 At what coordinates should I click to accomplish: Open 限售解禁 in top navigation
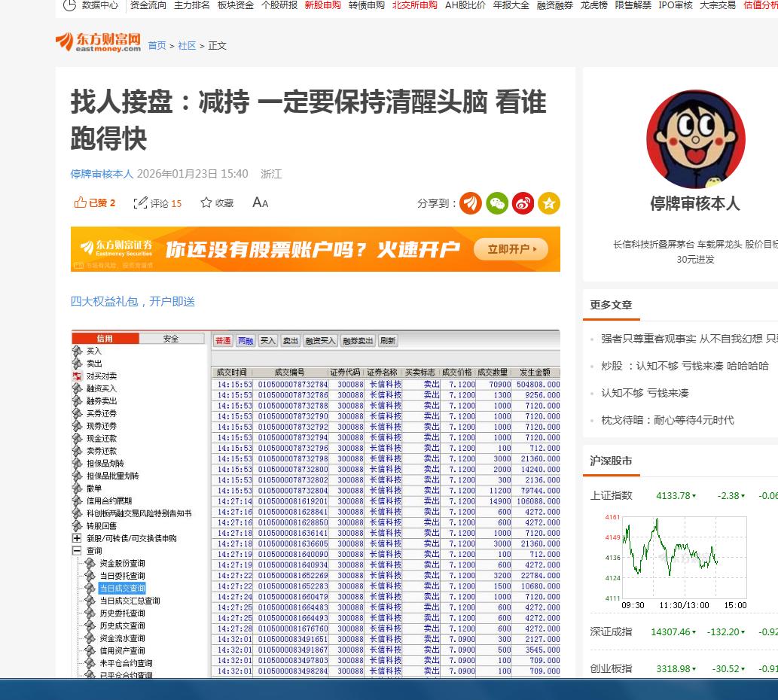pyautogui.click(x=633, y=5)
